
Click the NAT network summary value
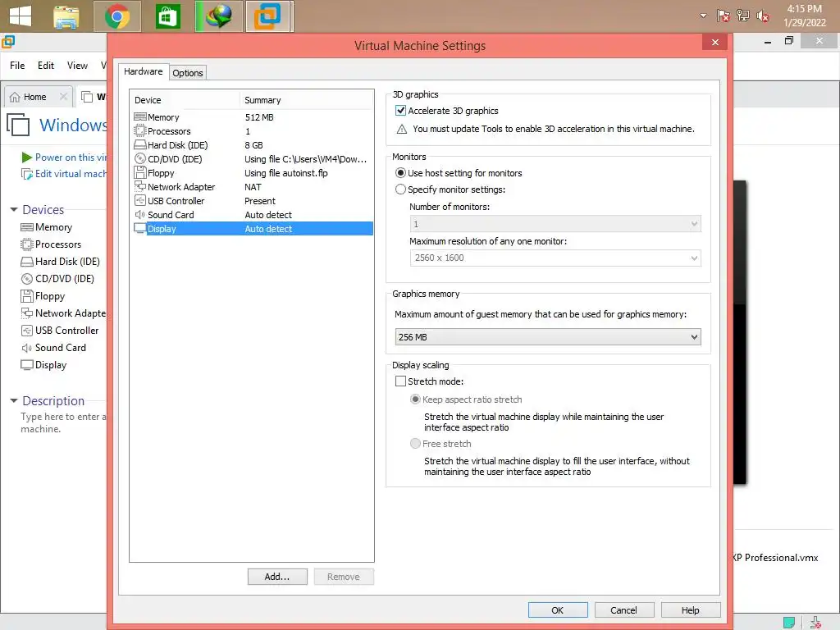pyautogui.click(x=253, y=187)
